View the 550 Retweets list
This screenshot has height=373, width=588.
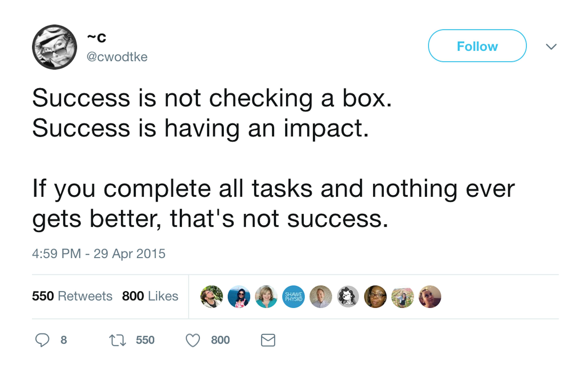pos(72,296)
